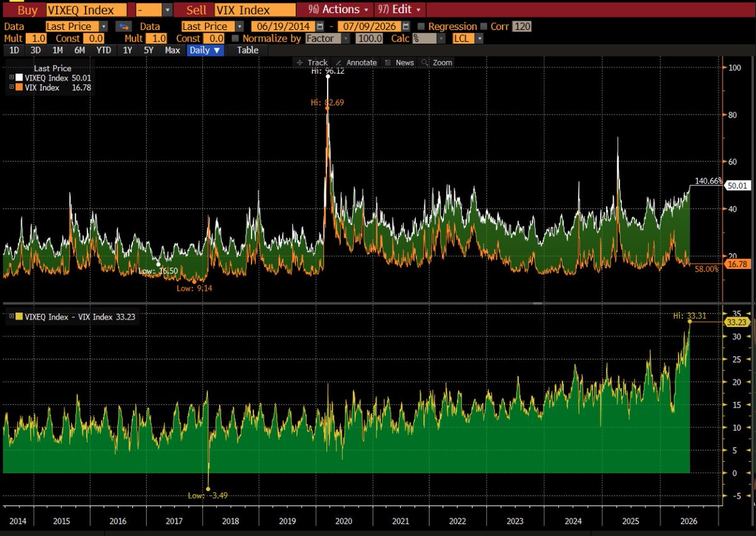Click the Sell label in header
This screenshot has height=536, width=756.
pyautogui.click(x=196, y=10)
